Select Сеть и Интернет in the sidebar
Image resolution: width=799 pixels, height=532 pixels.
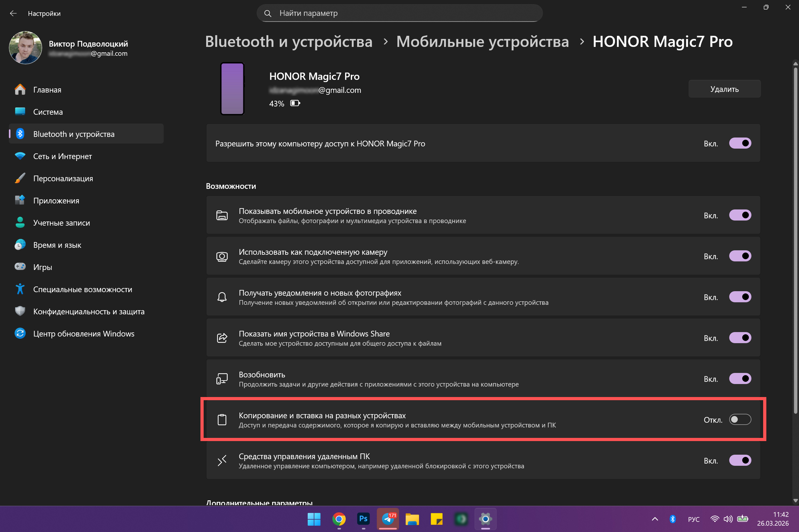pos(62,156)
